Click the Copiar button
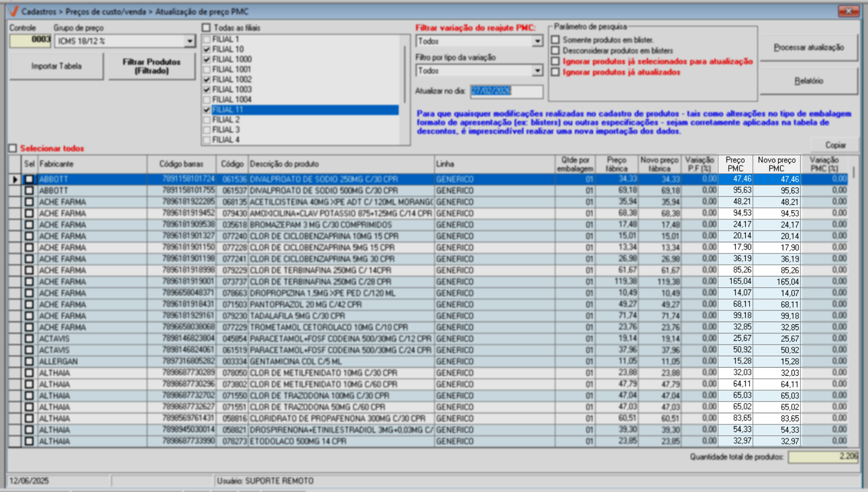The width and height of the screenshot is (868, 492). pos(835,145)
